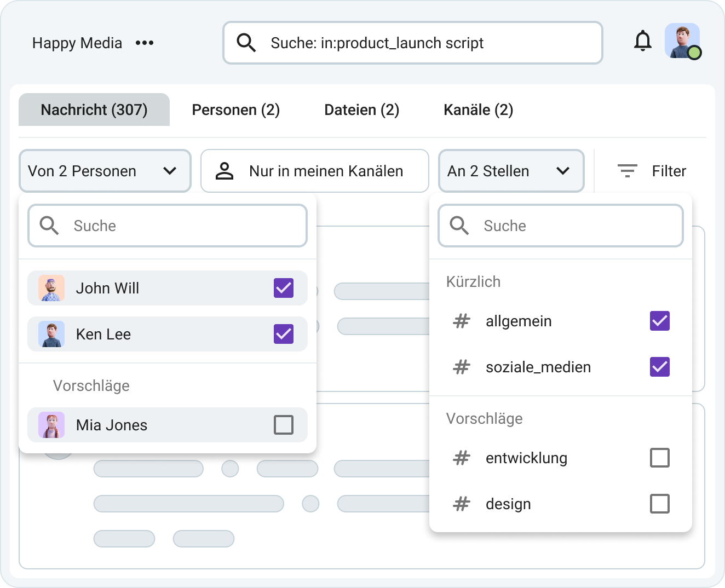Open the 'An 2 Stellen' dropdown
Image resolution: width=725 pixels, height=588 pixels.
click(511, 170)
